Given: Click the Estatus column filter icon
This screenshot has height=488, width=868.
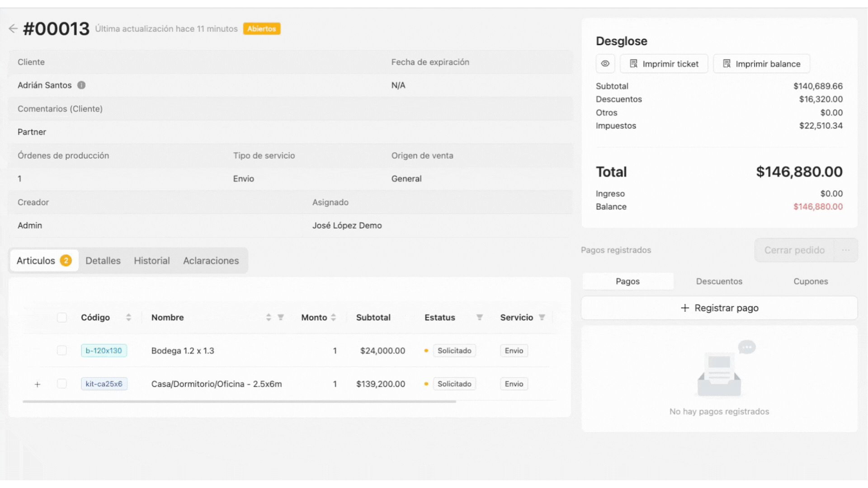Looking at the screenshot, I should [x=480, y=317].
